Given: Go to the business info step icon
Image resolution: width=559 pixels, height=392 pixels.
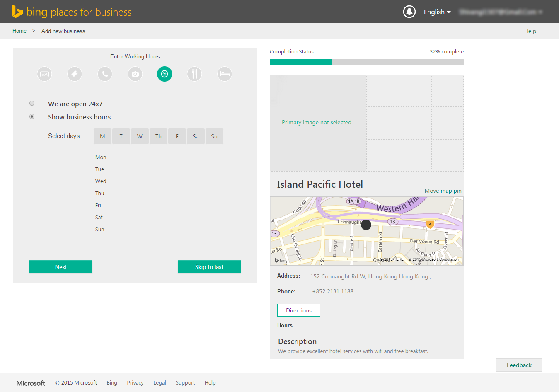Looking at the screenshot, I should click(45, 74).
